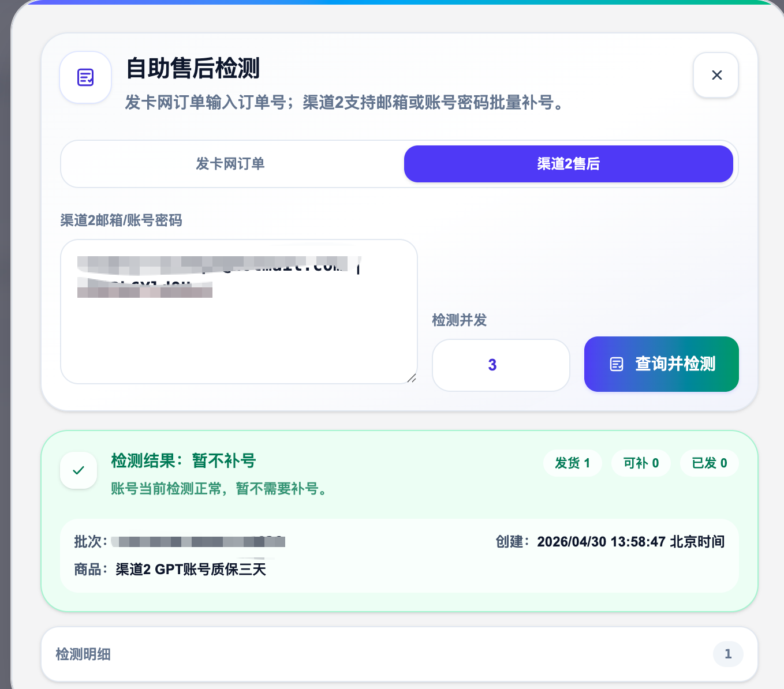Expand the 检测明细 section

[400, 654]
